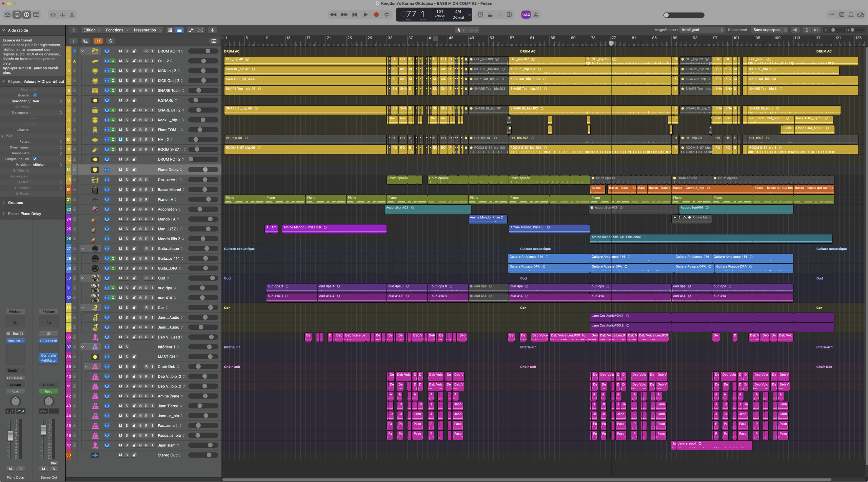Click the Timeless 3 plug-in slot

[15, 341]
